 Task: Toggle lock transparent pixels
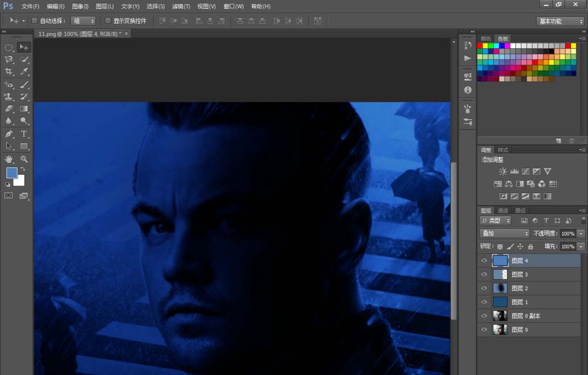[x=500, y=247]
